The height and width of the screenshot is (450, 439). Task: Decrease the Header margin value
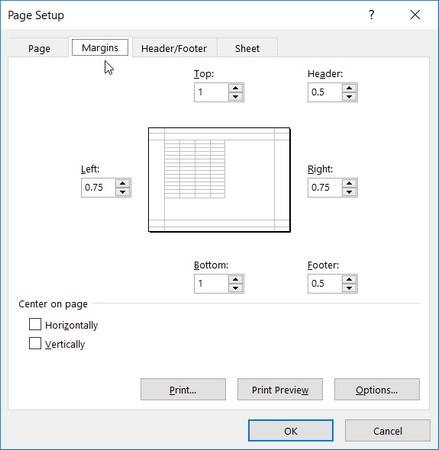pyautogui.click(x=349, y=97)
